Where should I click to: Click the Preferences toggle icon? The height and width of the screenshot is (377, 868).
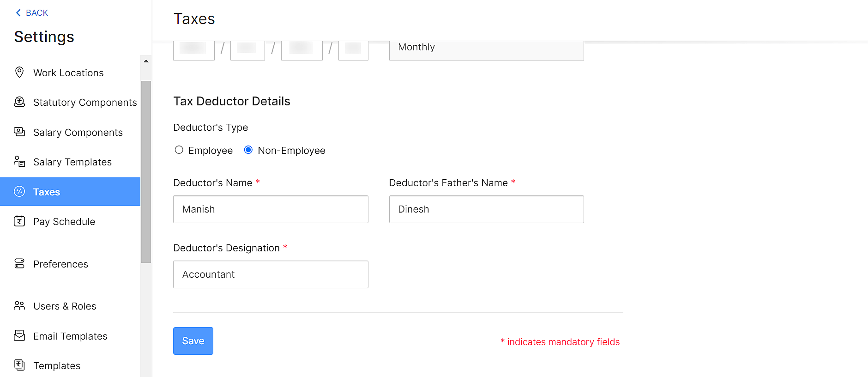(x=19, y=264)
